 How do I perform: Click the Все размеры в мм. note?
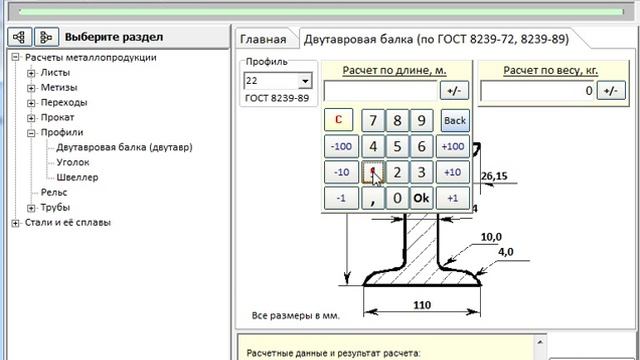[296, 316]
